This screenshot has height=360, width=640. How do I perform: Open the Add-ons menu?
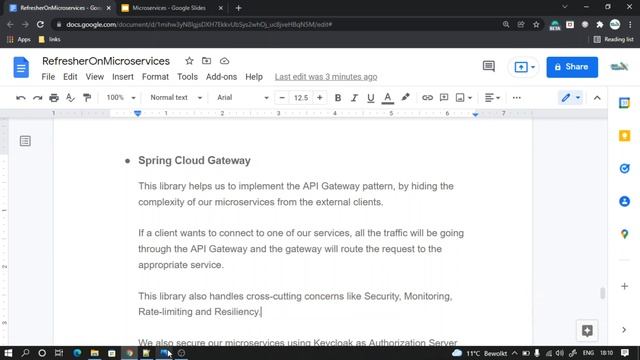pos(221,77)
